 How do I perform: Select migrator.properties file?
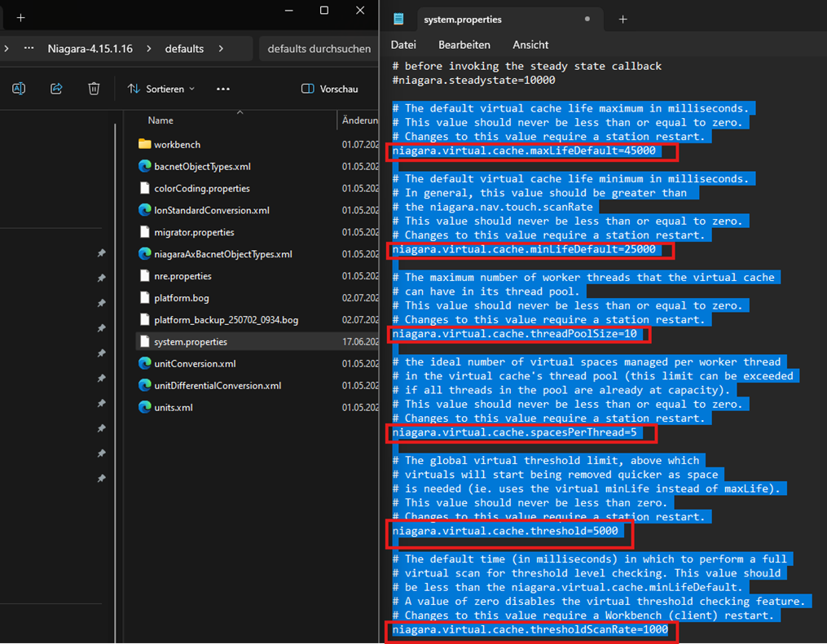194,232
